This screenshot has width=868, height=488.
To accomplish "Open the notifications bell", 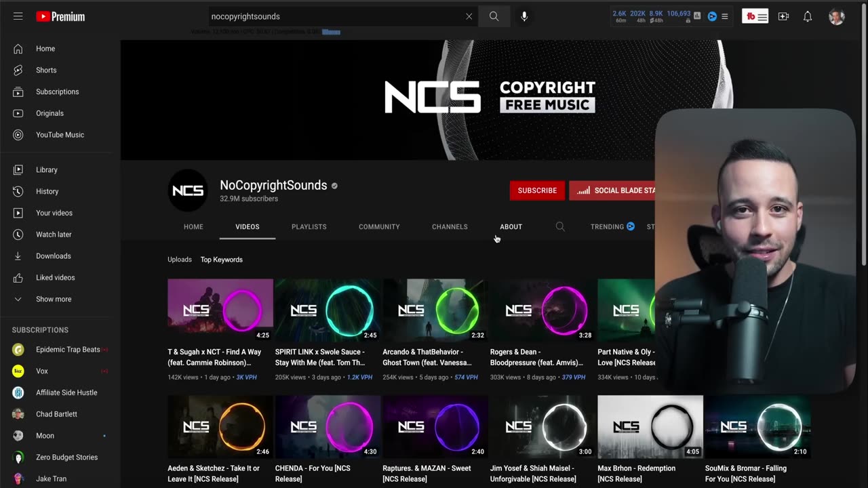I will tap(808, 16).
